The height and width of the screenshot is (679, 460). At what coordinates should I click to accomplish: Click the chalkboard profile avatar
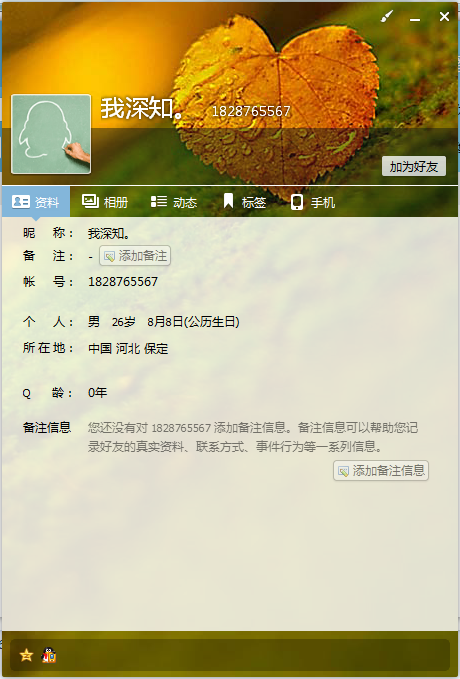pyautogui.click(x=51, y=134)
